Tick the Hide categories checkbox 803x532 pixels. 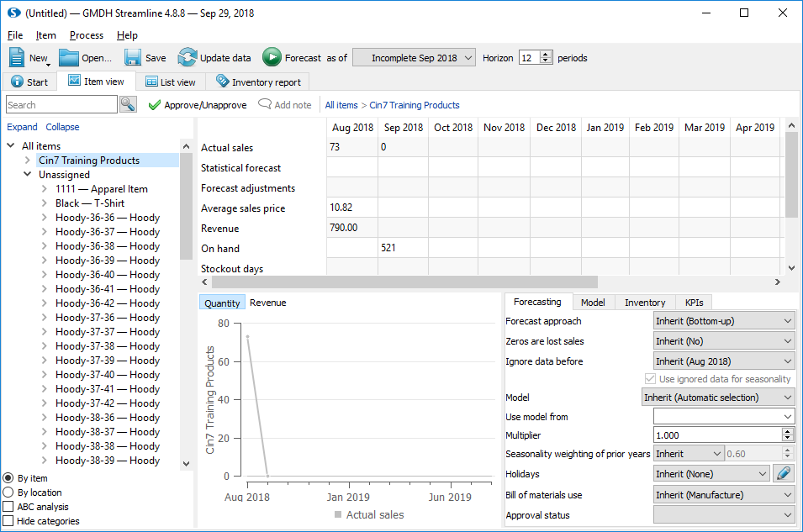click(8, 521)
